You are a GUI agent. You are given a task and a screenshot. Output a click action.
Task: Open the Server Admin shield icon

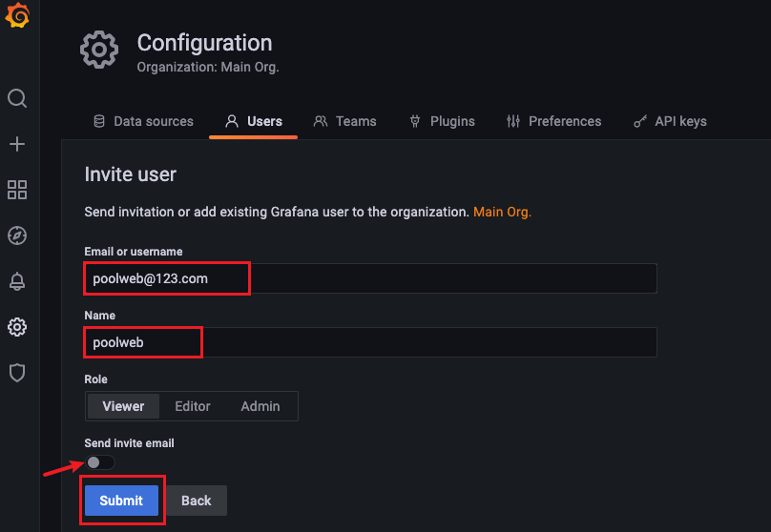tap(17, 373)
